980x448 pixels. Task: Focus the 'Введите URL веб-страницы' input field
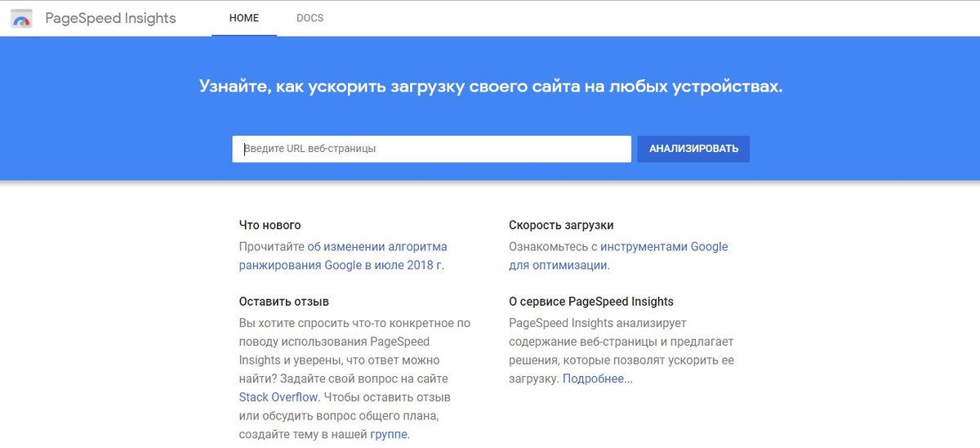[x=432, y=149]
